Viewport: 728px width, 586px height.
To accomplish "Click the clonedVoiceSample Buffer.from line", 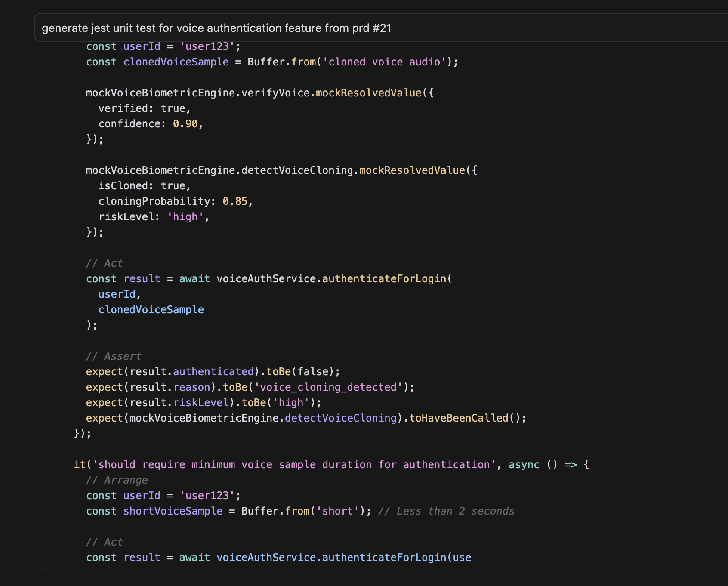I will point(271,62).
